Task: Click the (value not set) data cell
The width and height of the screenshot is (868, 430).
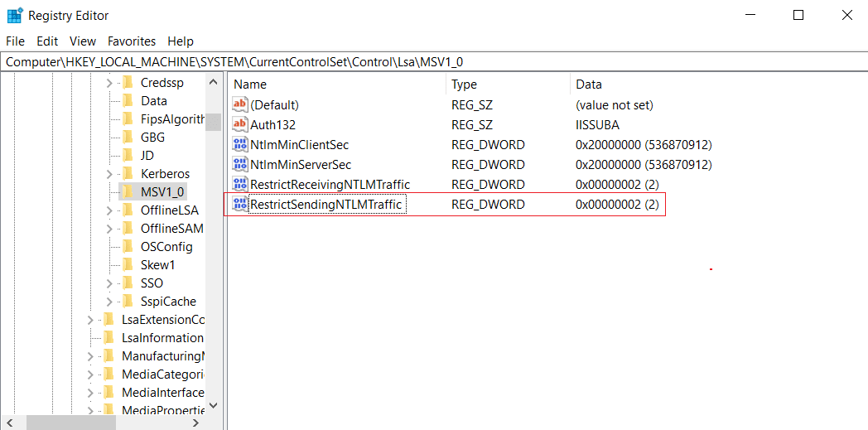Action: pos(615,105)
